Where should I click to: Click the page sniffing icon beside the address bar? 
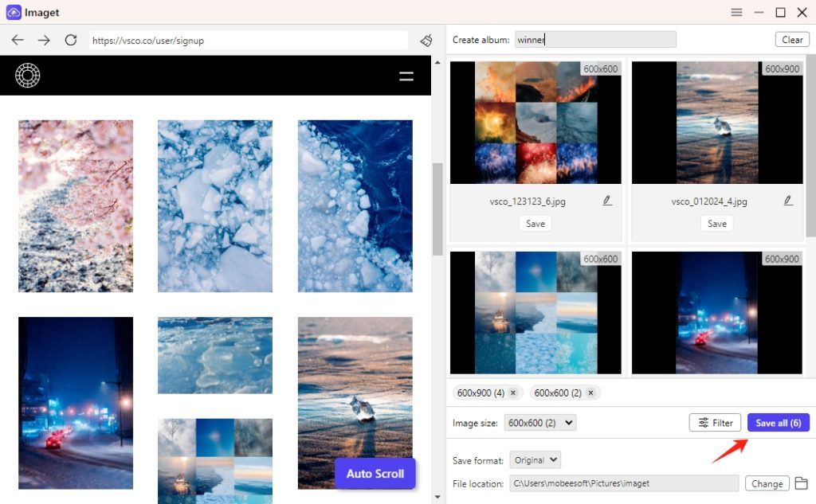coord(426,39)
